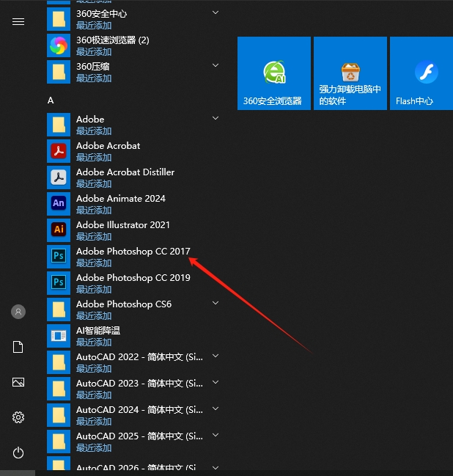Open the 360安全浏览器 tile
Image resolution: width=453 pixels, height=476 pixels.
[274, 73]
